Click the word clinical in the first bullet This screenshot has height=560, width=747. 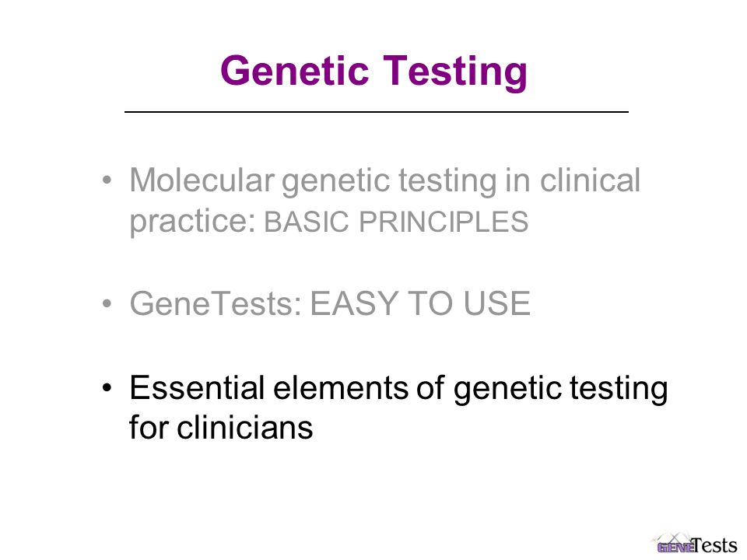click(590, 180)
